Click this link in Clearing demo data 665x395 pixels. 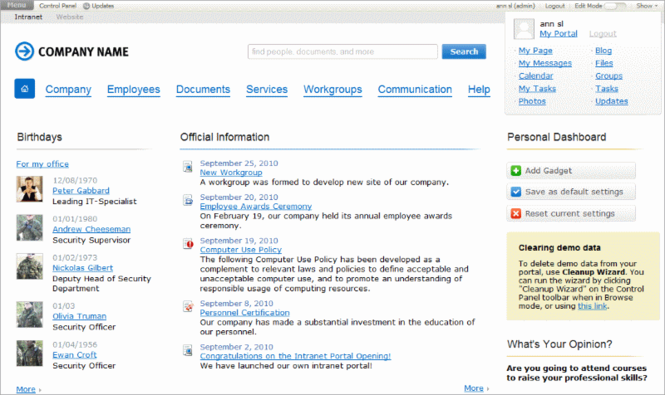(592, 306)
